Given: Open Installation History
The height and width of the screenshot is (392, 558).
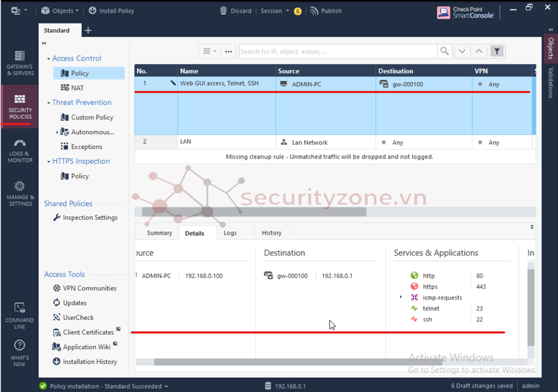Looking at the screenshot, I should click(85, 362).
